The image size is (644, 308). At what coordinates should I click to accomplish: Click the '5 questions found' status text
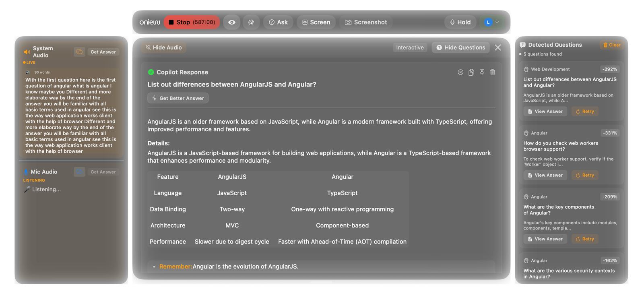543,54
